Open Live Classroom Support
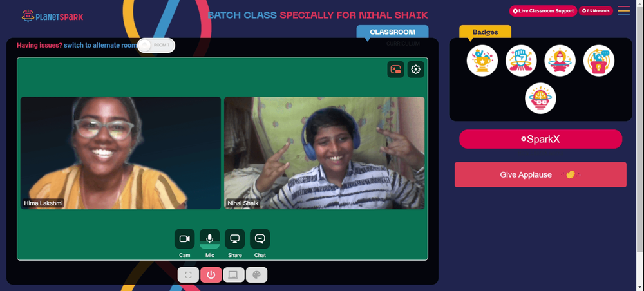 pyautogui.click(x=544, y=11)
